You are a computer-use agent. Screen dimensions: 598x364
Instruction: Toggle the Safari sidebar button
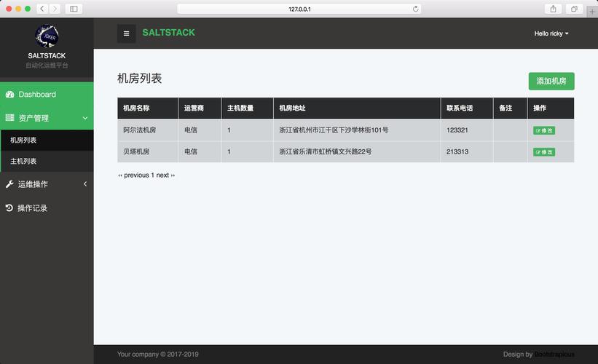coord(74,9)
